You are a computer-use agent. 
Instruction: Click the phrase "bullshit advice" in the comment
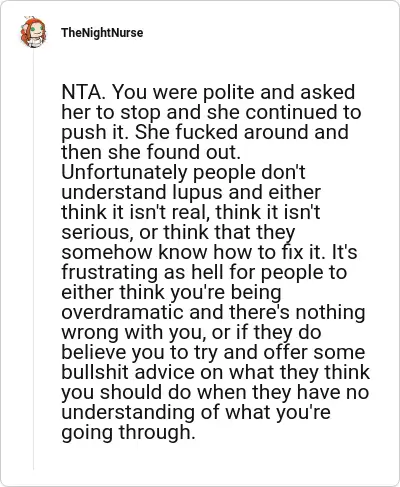coord(128,372)
